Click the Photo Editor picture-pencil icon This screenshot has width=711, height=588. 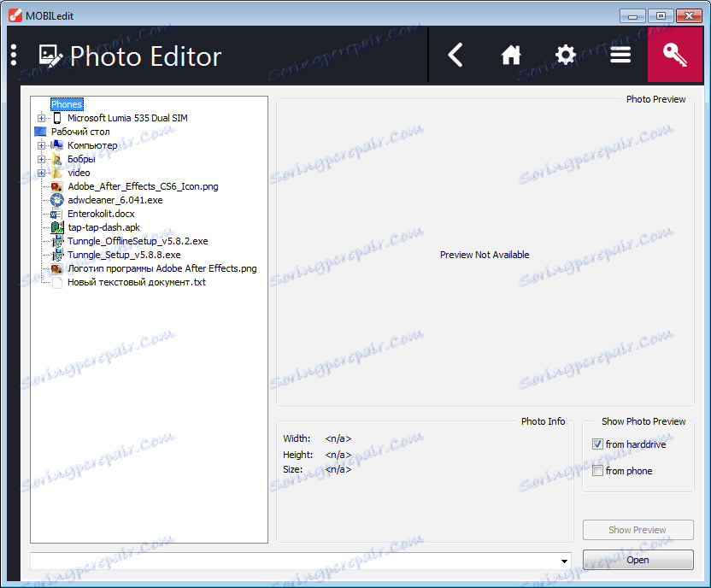tap(50, 56)
